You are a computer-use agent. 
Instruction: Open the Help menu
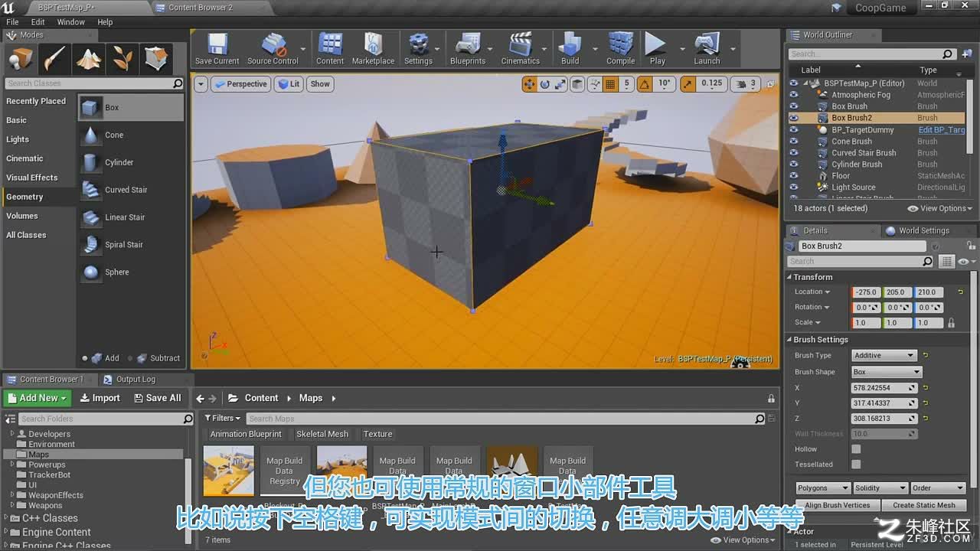105,22
